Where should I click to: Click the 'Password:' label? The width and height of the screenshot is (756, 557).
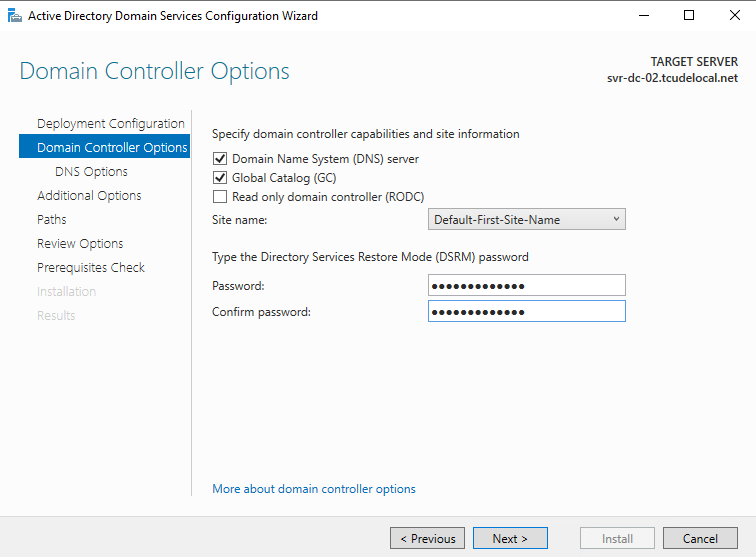[x=238, y=286]
